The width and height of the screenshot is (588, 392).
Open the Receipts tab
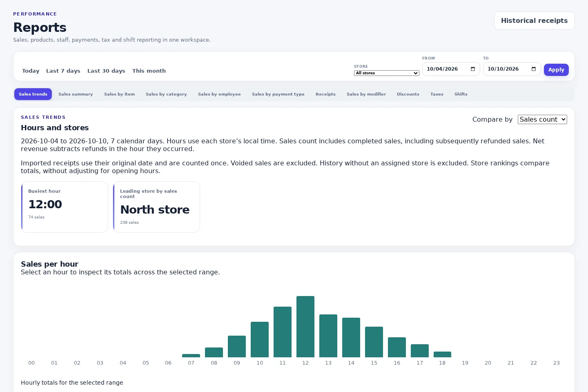pyautogui.click(x=325, y=94)
